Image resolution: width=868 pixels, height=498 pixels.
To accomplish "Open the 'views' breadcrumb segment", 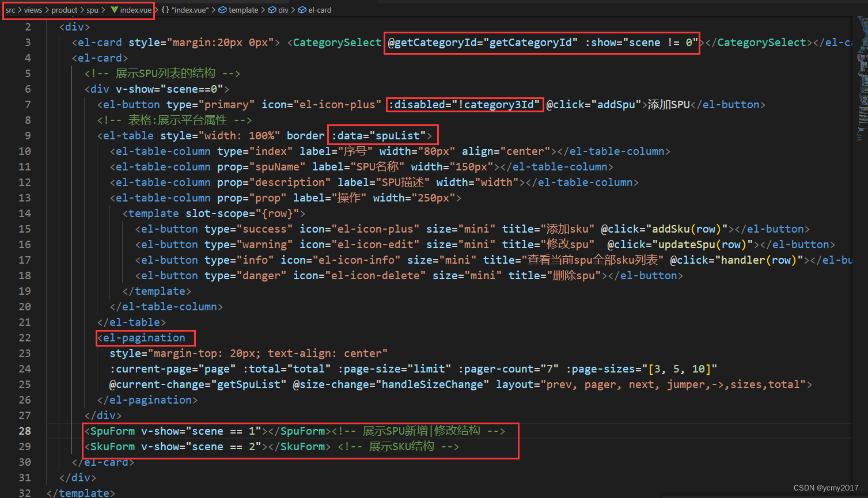I will [33, 10].
